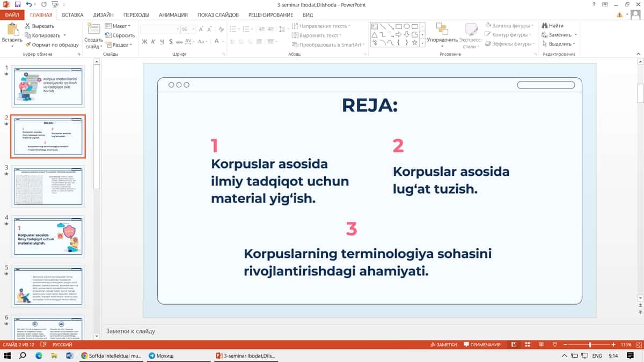This screenshot has width=644, height=362.
Task: Open Копировать dropdown arrow
Action: tap(65, 35)
